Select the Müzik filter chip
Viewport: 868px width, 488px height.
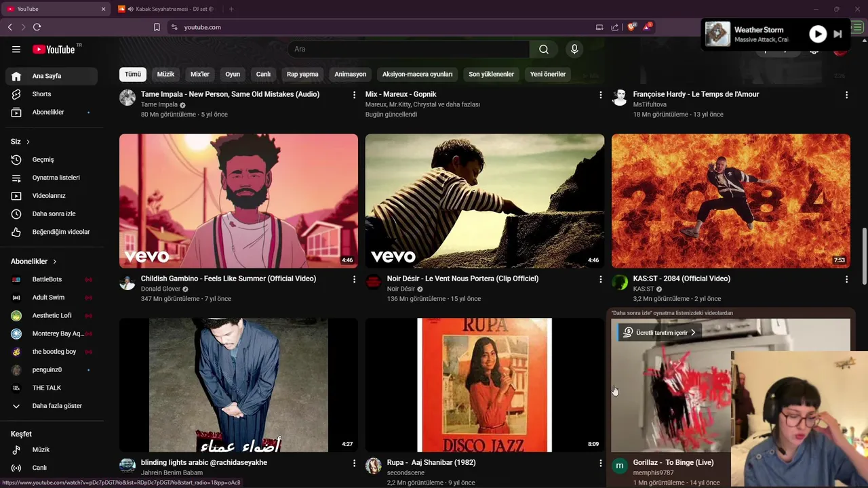[x=165, y=74]
